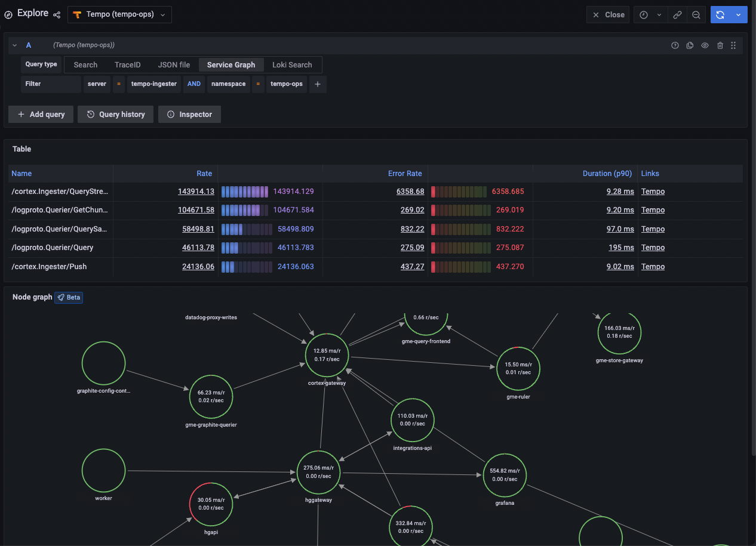The width and height of the screenshot is (756, 546).
Task: Click the link sharing icon in the toolbar
Action: 677,14
